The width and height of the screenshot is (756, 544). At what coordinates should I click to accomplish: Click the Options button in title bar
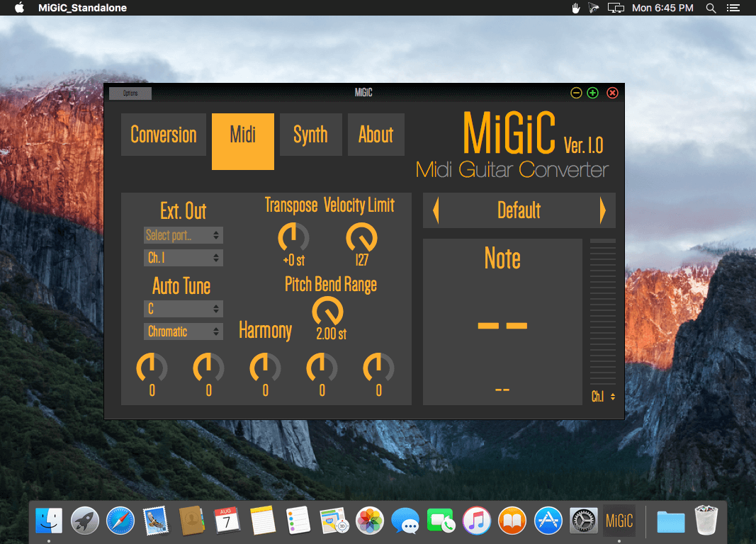click(130, 93)
